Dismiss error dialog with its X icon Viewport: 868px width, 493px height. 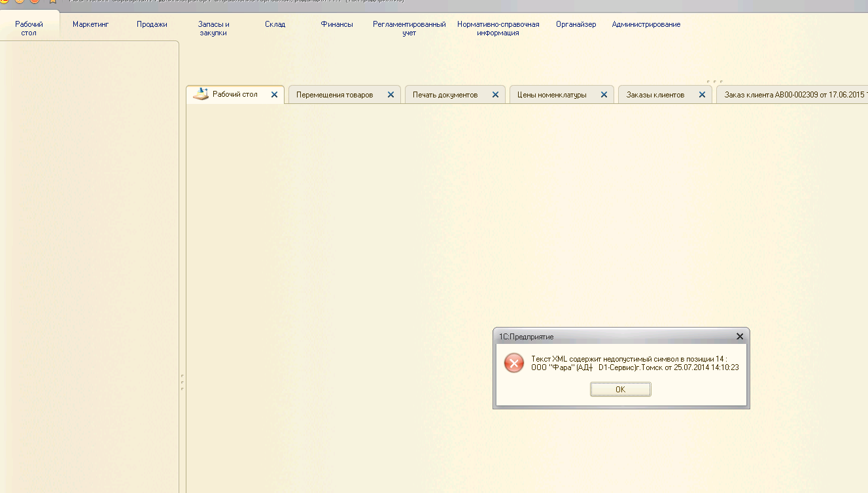[740, 337]
